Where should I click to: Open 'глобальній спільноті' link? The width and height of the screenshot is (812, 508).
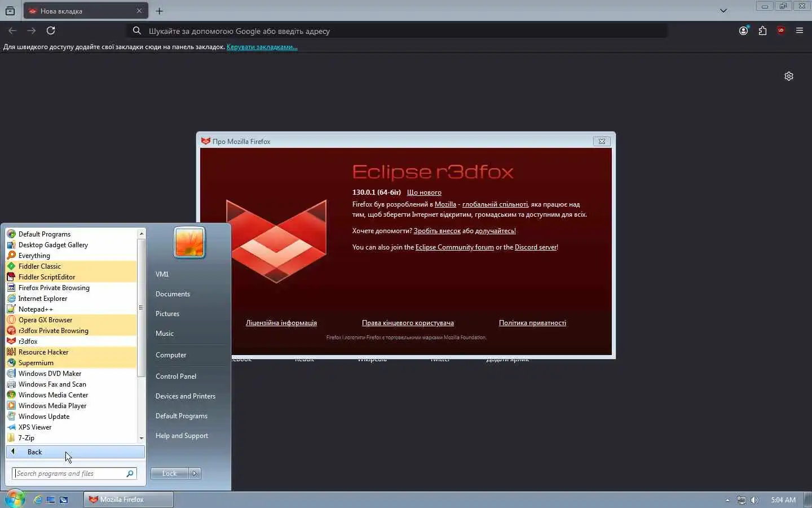(495, 204)
